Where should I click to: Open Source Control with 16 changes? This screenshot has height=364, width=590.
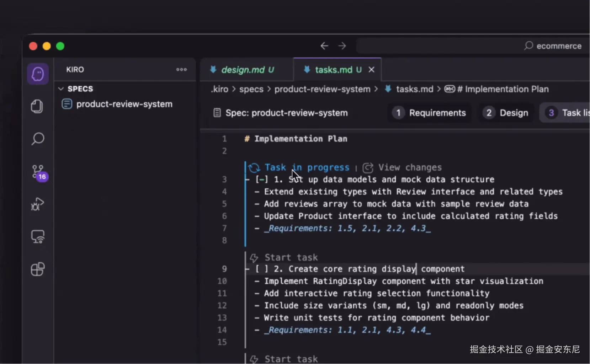click(x=38, y=172)
